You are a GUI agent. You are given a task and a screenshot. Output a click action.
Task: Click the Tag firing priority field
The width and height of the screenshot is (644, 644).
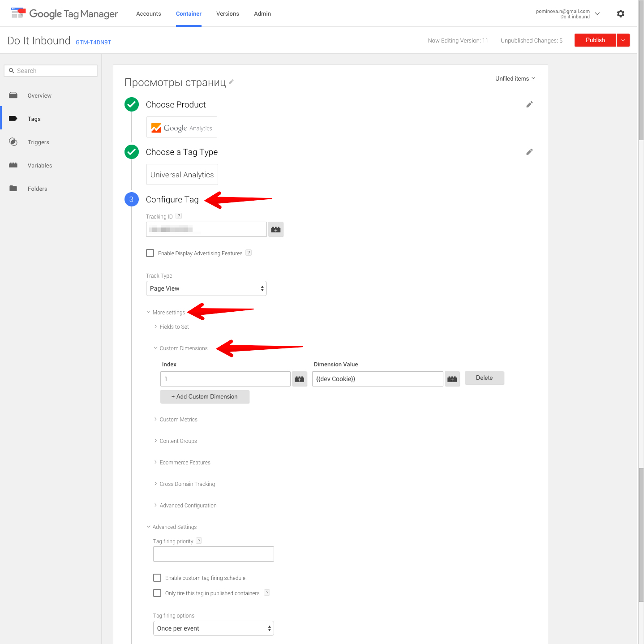[214, 554]
